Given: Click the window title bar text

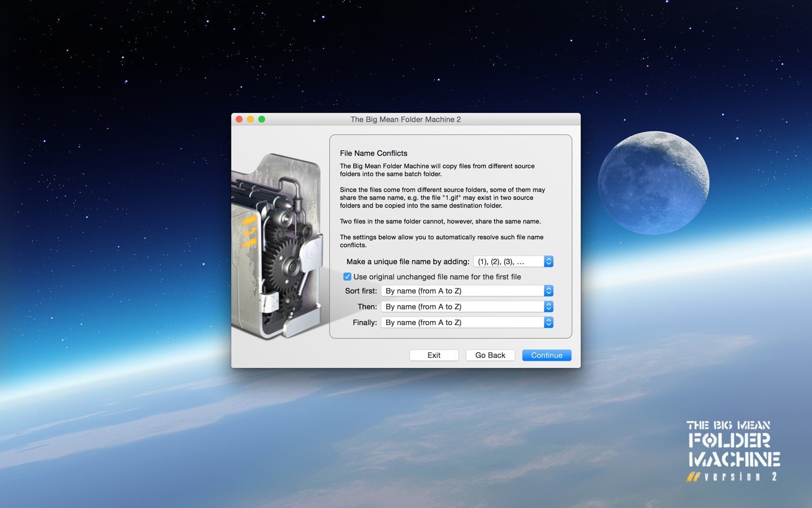Looking at the screenshot, I should (x=405, y=119).
